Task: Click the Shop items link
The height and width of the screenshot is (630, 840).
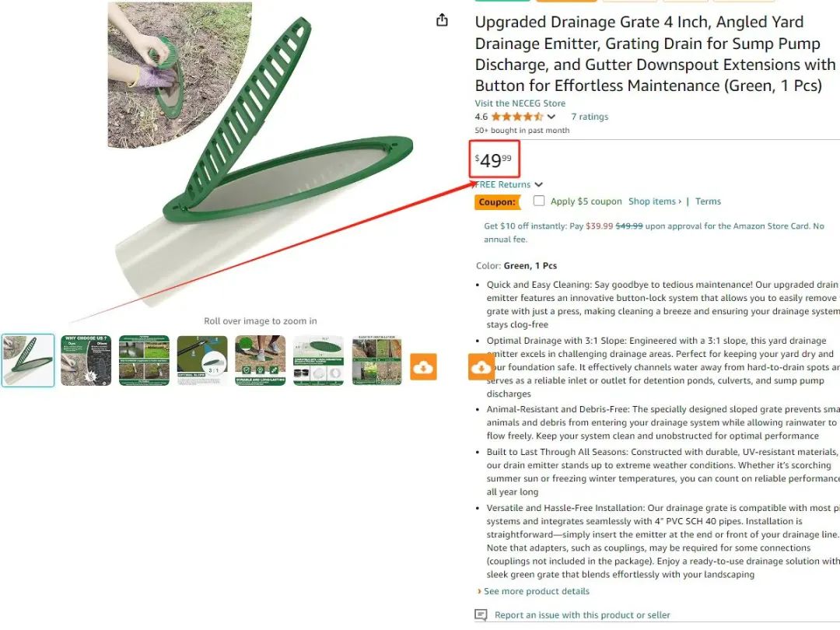Action: click(x=655, y=201)
